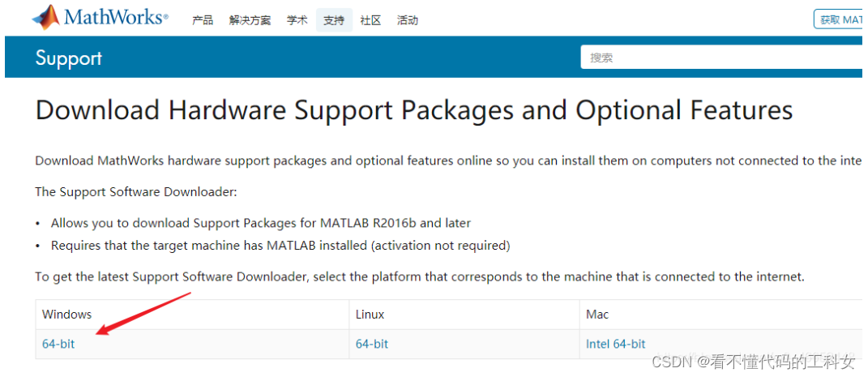Screen dimensions: 868x377
Task: Open the 解决方案 menu
Action: tap(250, 20)
